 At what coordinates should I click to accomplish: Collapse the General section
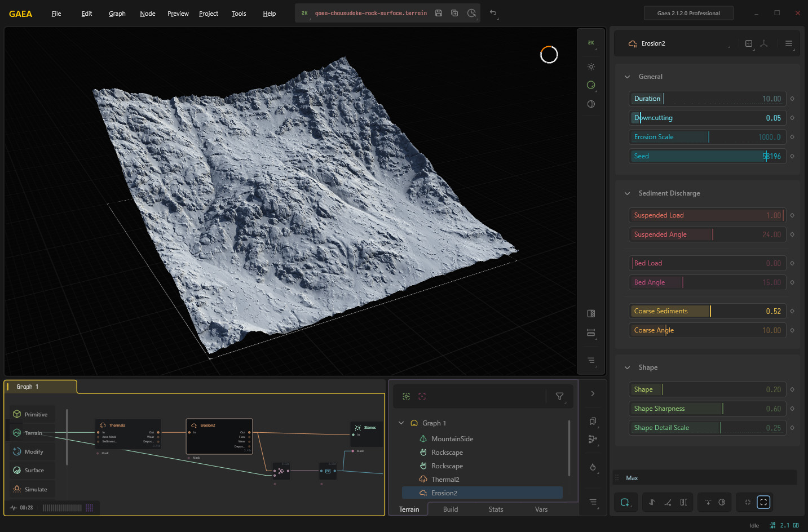pos(628,77)
